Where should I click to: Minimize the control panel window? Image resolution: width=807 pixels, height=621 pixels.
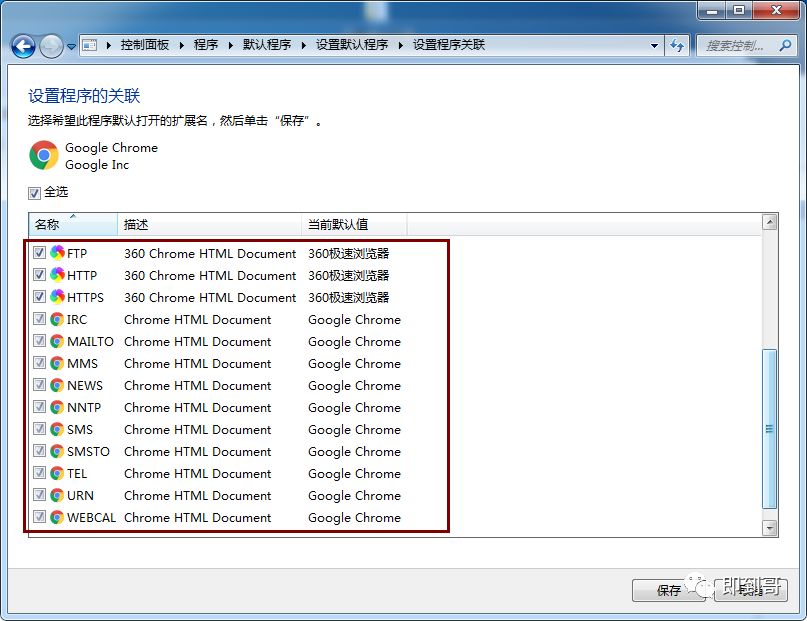pyautogui.click(x=712, y=10)
